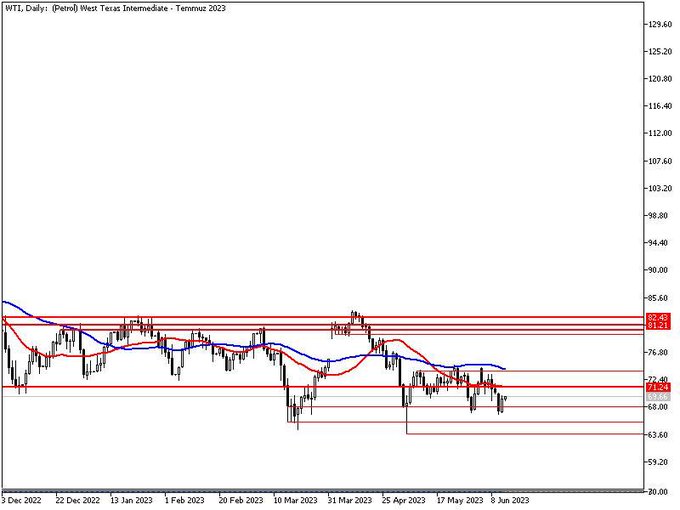This screenshot has height=510, width=680.
Task: Click the 98.80 price axis label
Action: point(660,216)
